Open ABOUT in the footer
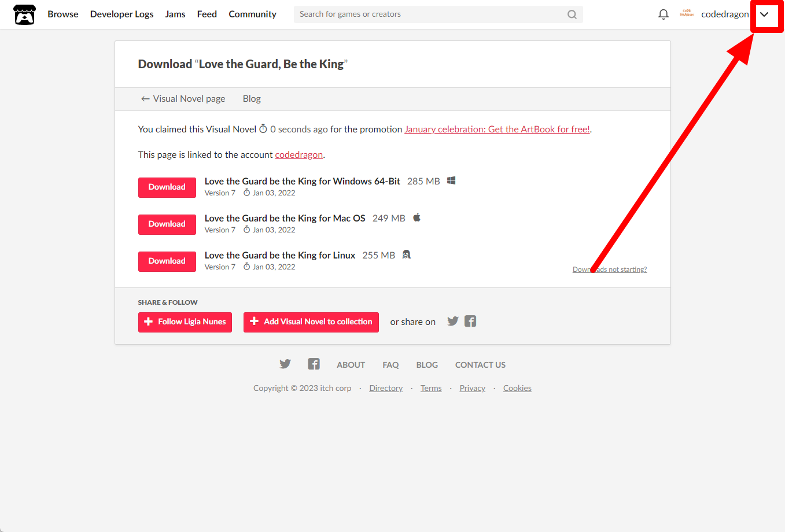Image resolution: width=785 pixels, height=532 pixels. pos(351,365)
